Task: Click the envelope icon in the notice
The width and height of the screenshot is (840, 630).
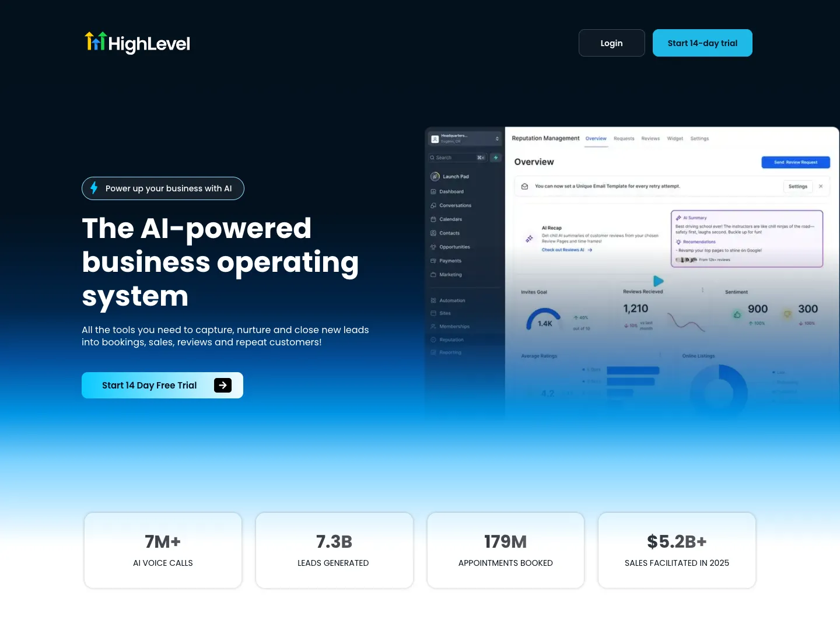Action: [524, 187]
